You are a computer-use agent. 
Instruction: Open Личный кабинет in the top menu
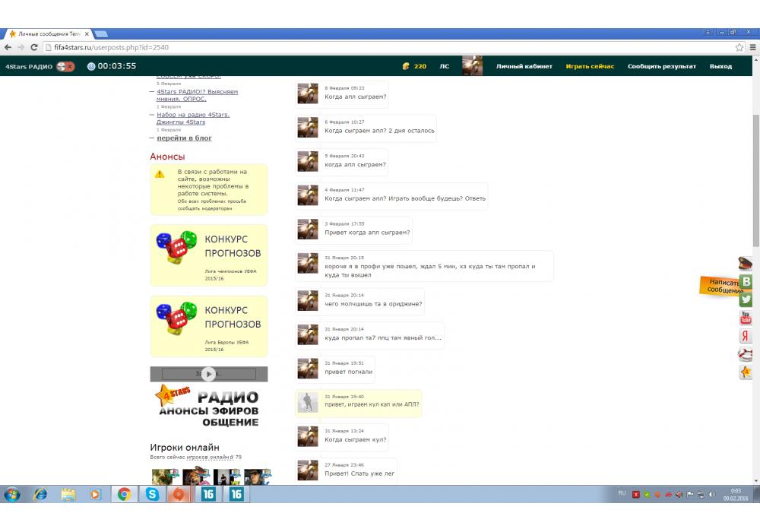(x=524, y=66)
